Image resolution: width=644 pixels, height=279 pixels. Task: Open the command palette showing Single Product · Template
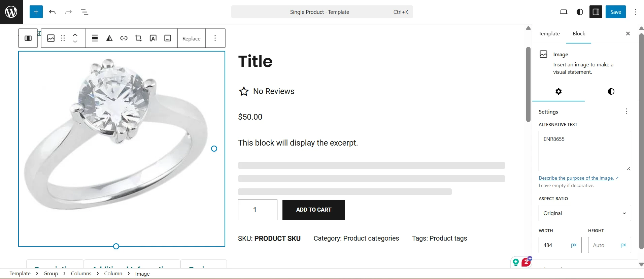[x=322, y=12]
